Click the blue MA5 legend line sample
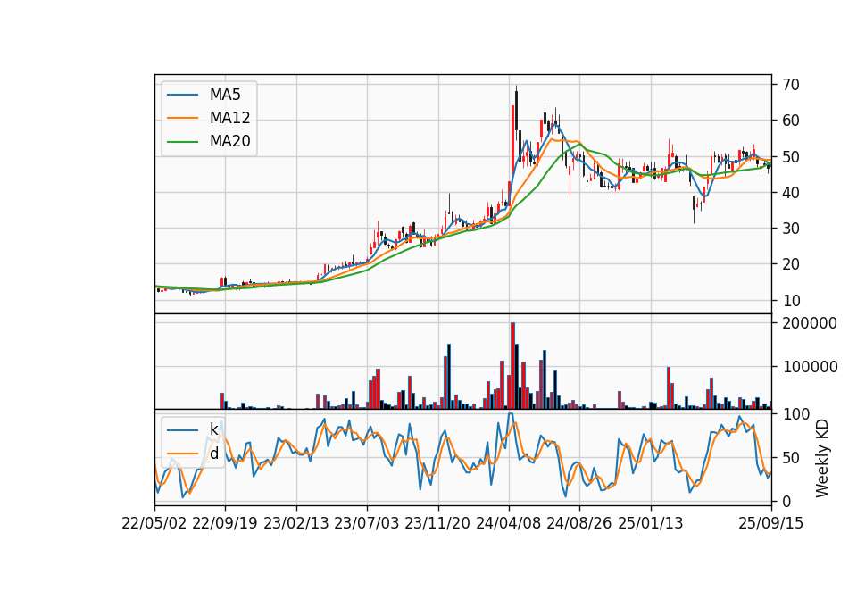857x616 pixels. click(x=182, y=96)
